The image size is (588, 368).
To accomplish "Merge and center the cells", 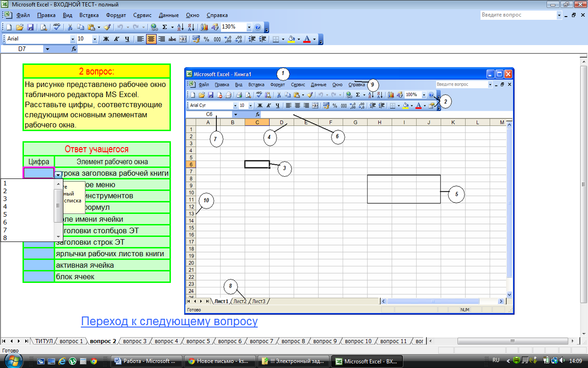I will 183,39.
